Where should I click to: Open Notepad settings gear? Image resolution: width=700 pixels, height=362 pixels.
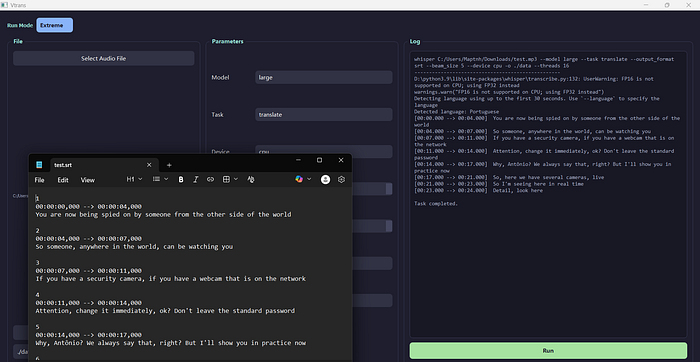click(342, 179)
